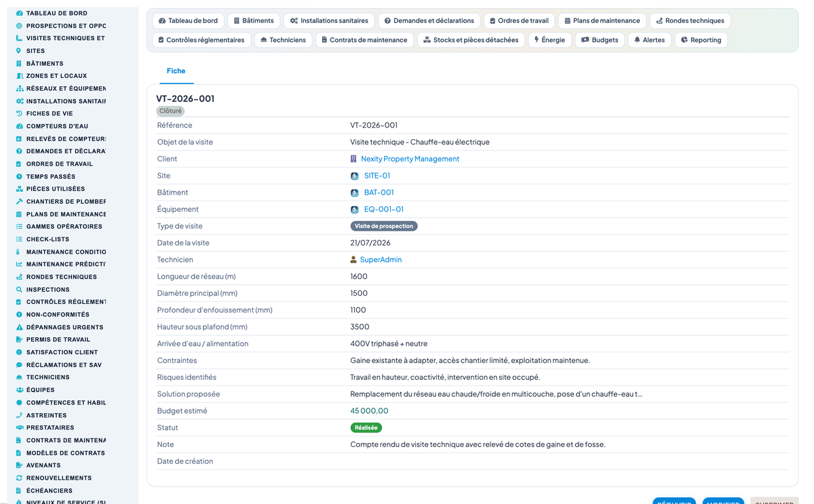814x504 pixels.
Task: Follow the Nexity Property Management link
Action: 410,159
